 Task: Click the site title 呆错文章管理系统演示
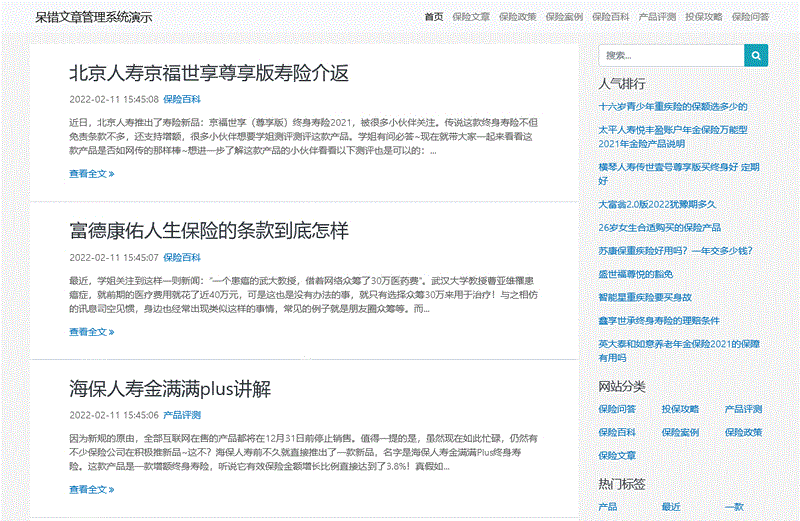(94, 17)
